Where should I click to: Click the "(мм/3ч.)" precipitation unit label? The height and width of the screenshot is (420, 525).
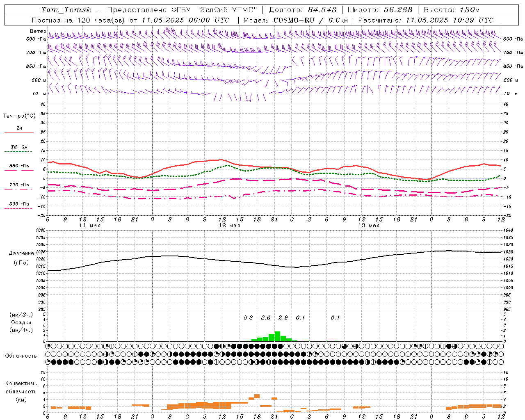pos(21,315)
